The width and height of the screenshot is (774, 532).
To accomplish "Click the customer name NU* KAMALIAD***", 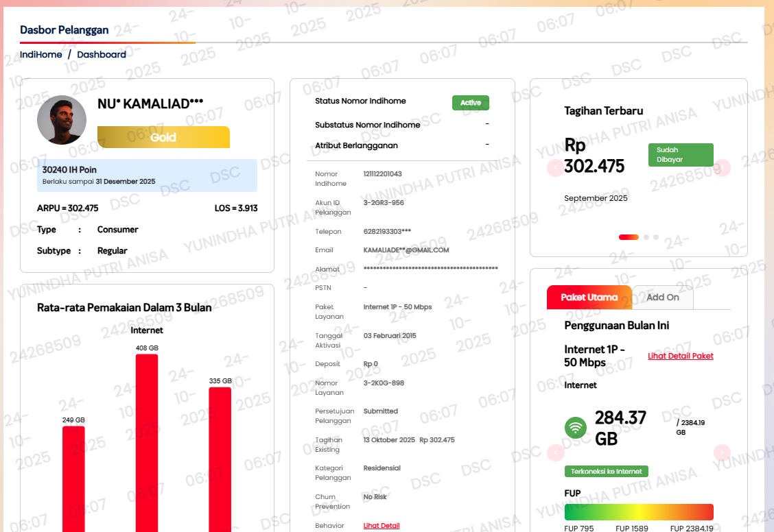I will point(150,104).
